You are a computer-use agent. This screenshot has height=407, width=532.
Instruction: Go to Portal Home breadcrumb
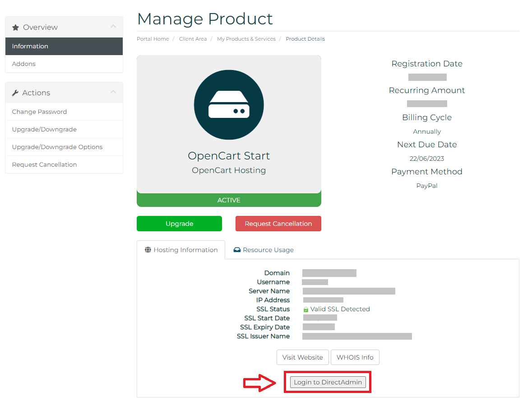point(153,39)
